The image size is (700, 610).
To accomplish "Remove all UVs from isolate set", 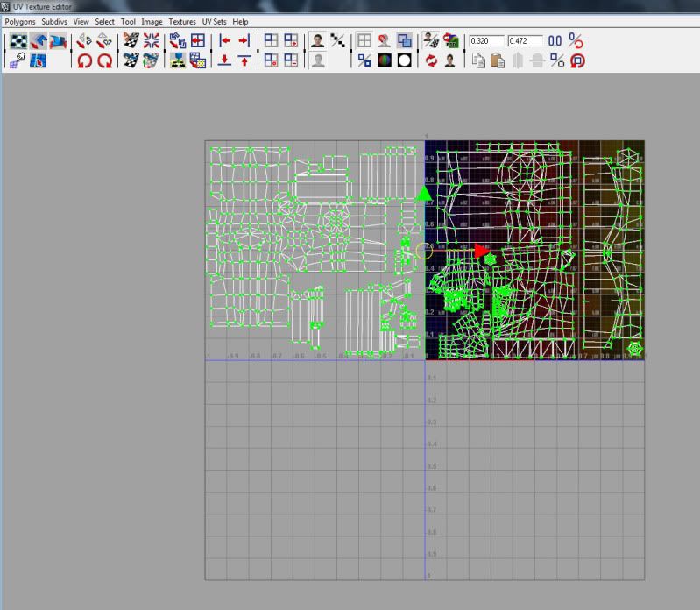I will coord(271,60).
